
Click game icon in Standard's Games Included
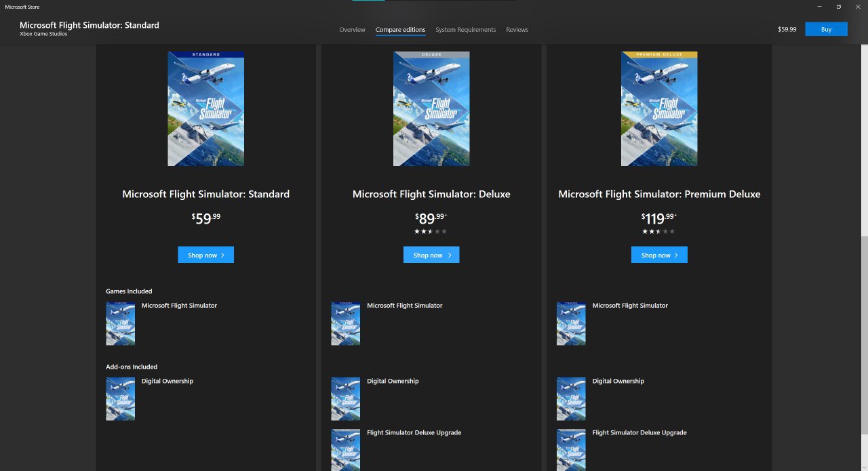(x=120, y=324)
